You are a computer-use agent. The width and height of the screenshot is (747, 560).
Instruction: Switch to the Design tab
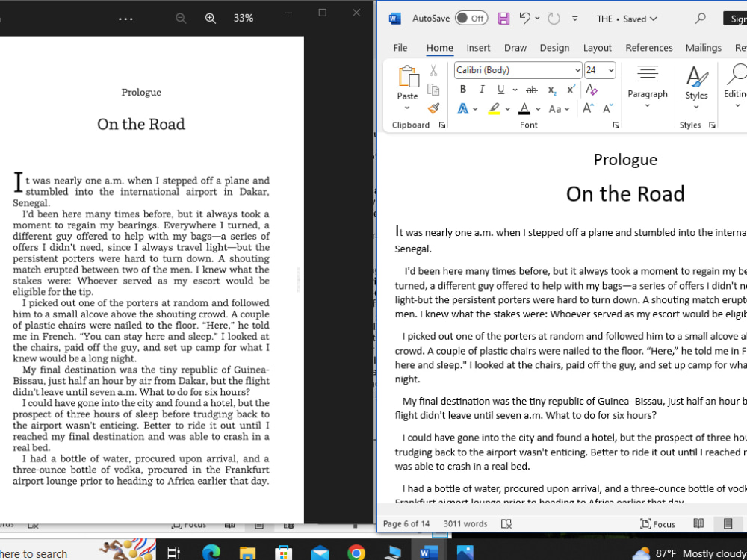554,48
